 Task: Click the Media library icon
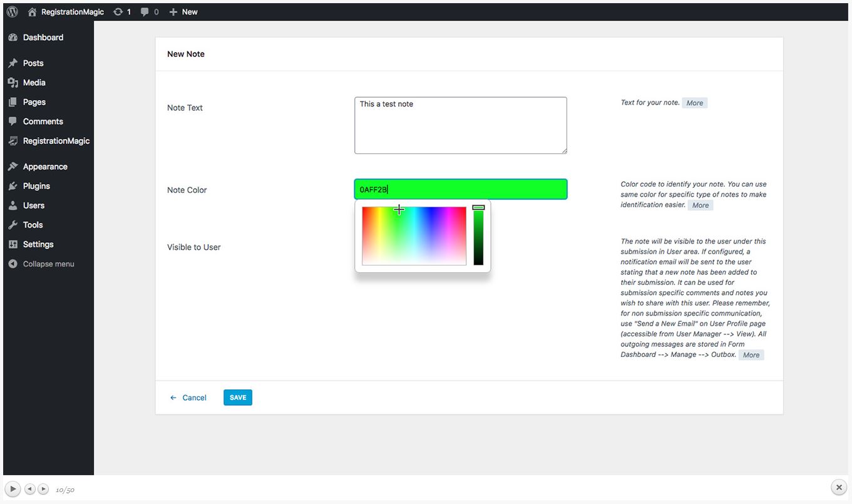point(13,83)
